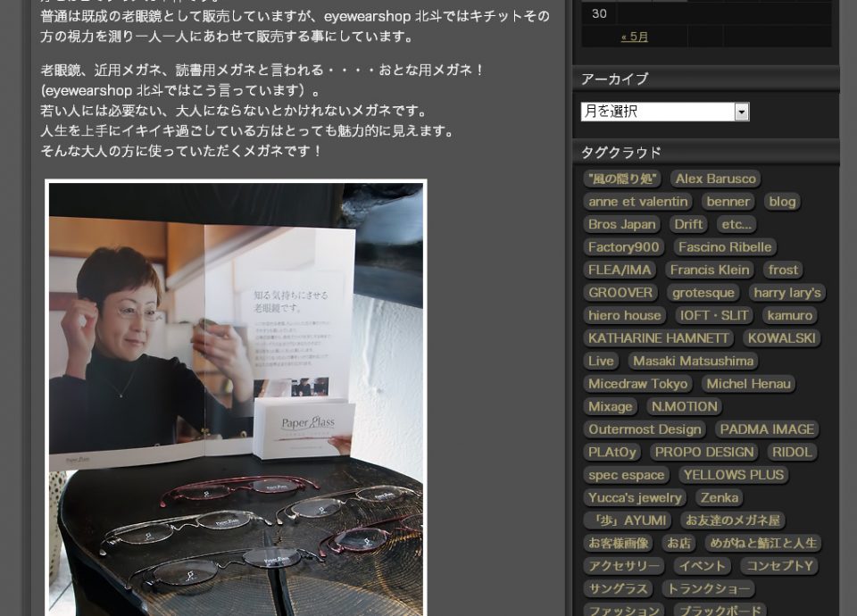Viewport: 857px width, 616px height.
Task: Open the Paper Glass display photo
Action: [236, 398]
